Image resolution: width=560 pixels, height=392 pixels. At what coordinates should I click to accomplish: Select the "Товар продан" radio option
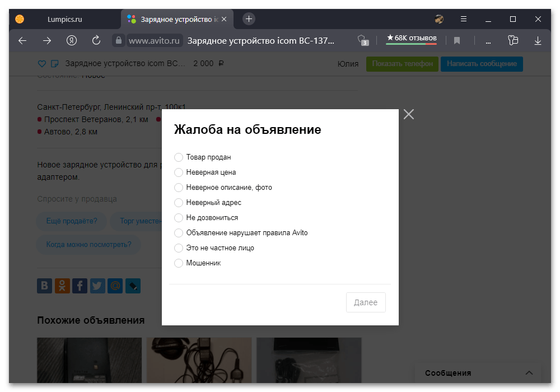[178, 157]
